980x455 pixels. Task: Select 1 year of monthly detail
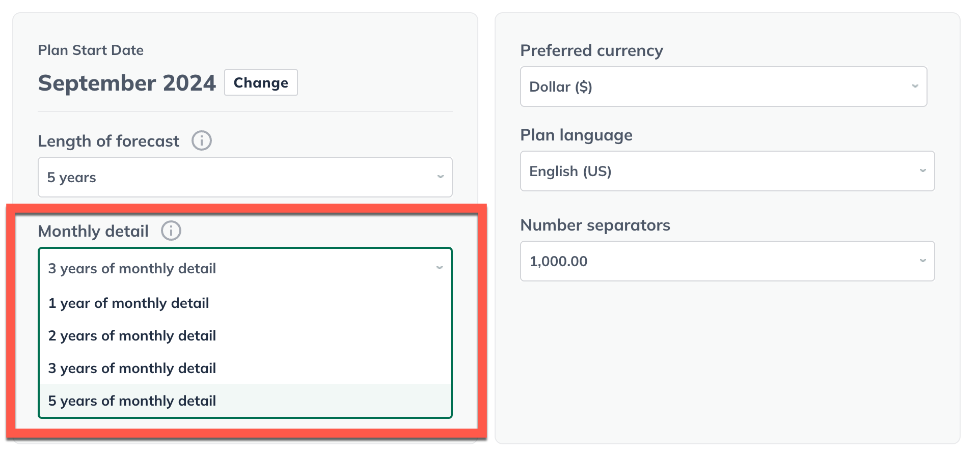[128, 303]
